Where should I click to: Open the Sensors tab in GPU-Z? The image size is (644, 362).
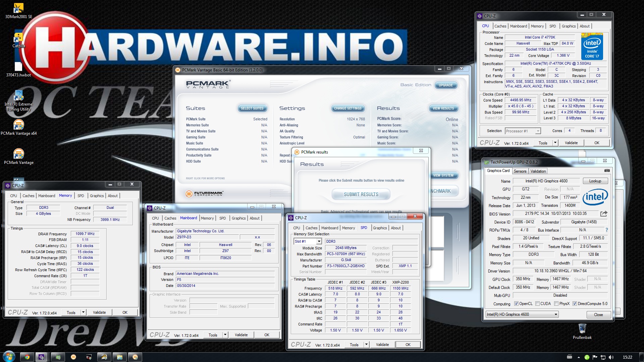point(520,171)
